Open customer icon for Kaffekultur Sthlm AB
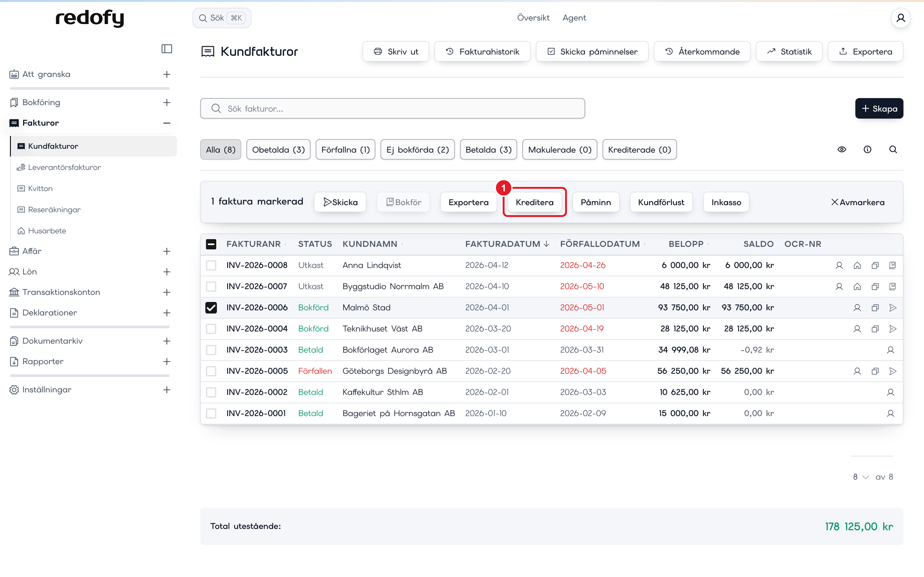 point(890,392)
